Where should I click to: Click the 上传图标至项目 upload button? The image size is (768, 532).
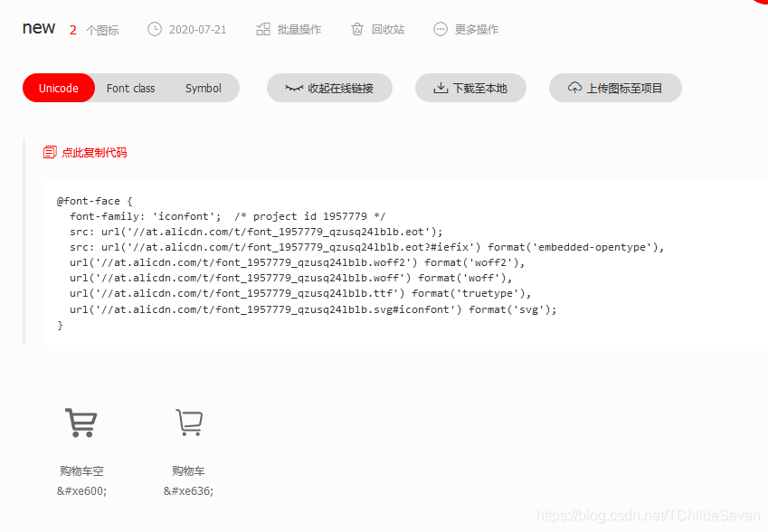[615, 88]
